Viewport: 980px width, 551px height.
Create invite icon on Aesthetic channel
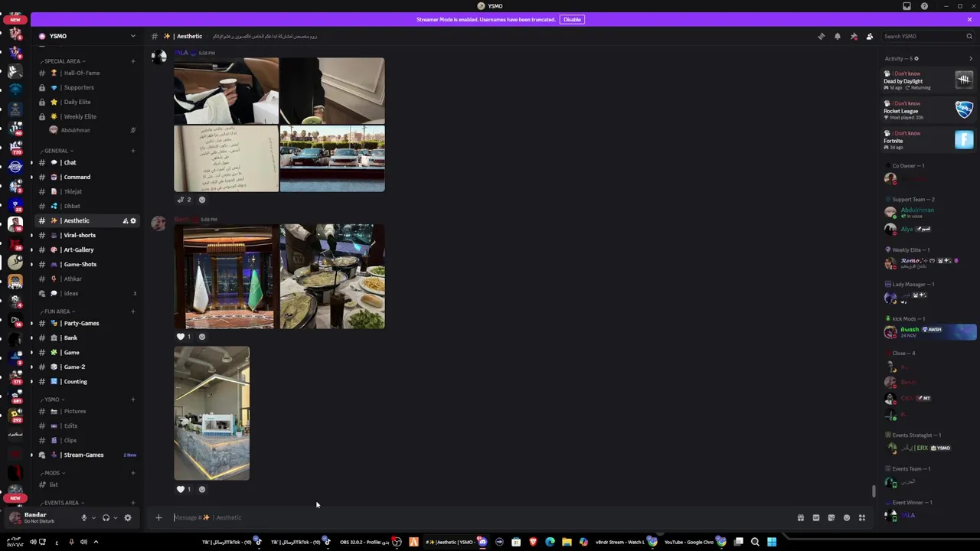[x=125, y=221]
